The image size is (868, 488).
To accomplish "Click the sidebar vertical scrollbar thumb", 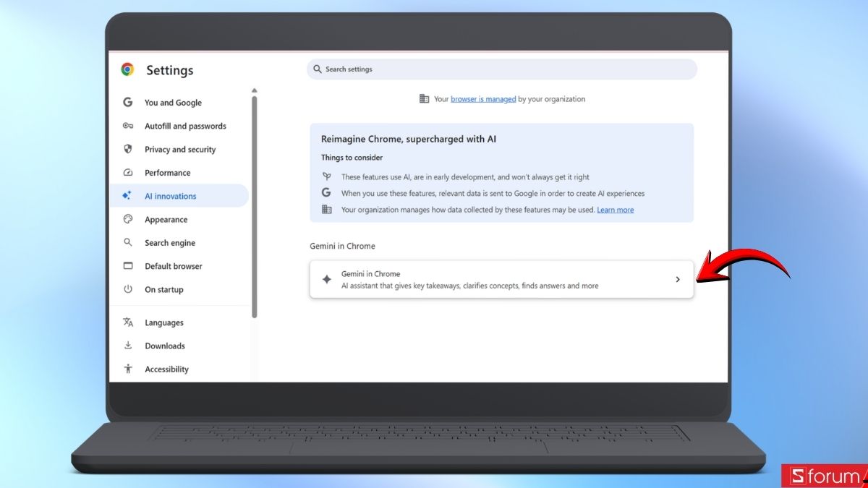I will click(254, 207).
